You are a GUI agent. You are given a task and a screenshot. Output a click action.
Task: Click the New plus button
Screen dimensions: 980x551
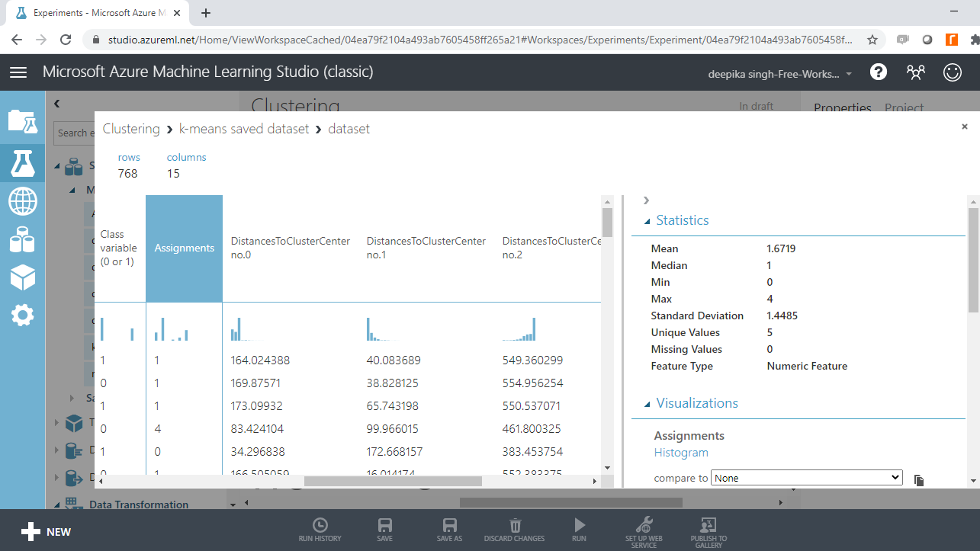tap(46, 532)
